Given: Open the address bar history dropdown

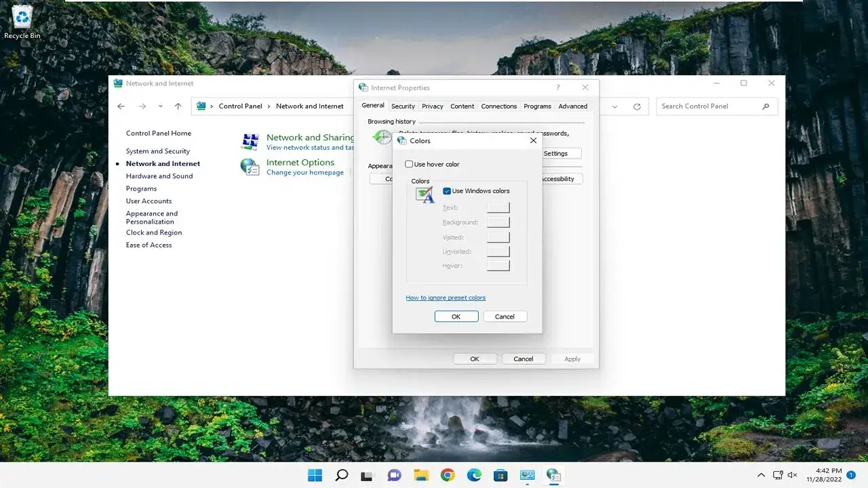Looking at the screenshot, I should click(614, 106).
